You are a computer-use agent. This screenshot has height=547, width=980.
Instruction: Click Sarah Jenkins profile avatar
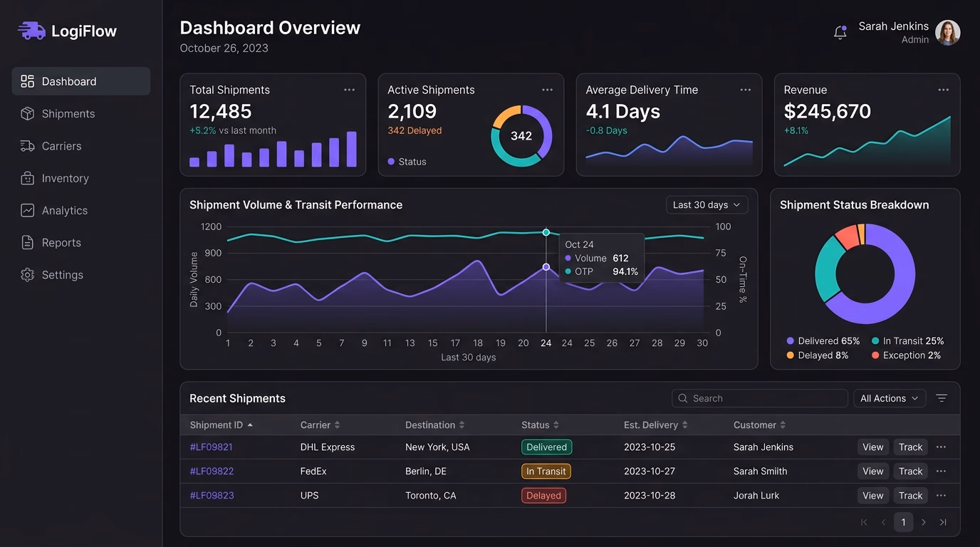947,33
